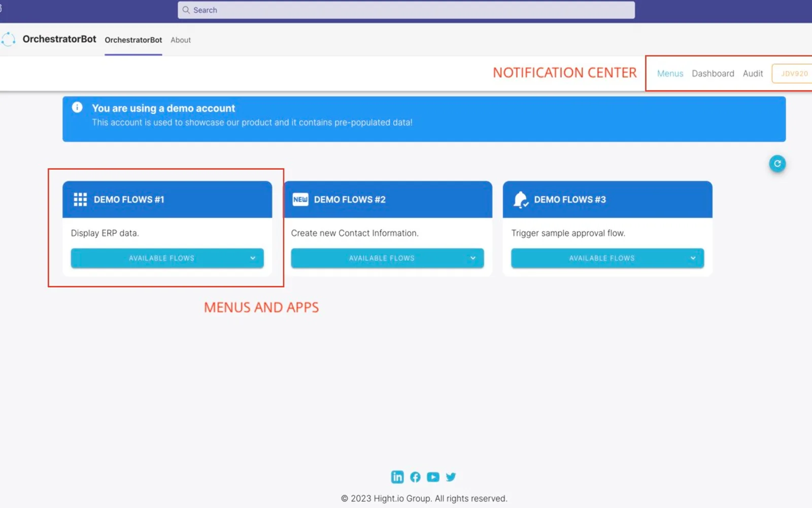The width and height of the screenshot is (812, 508).
Task: Click 'Create new Contact Information.' text
Action: tap(355, 233)
